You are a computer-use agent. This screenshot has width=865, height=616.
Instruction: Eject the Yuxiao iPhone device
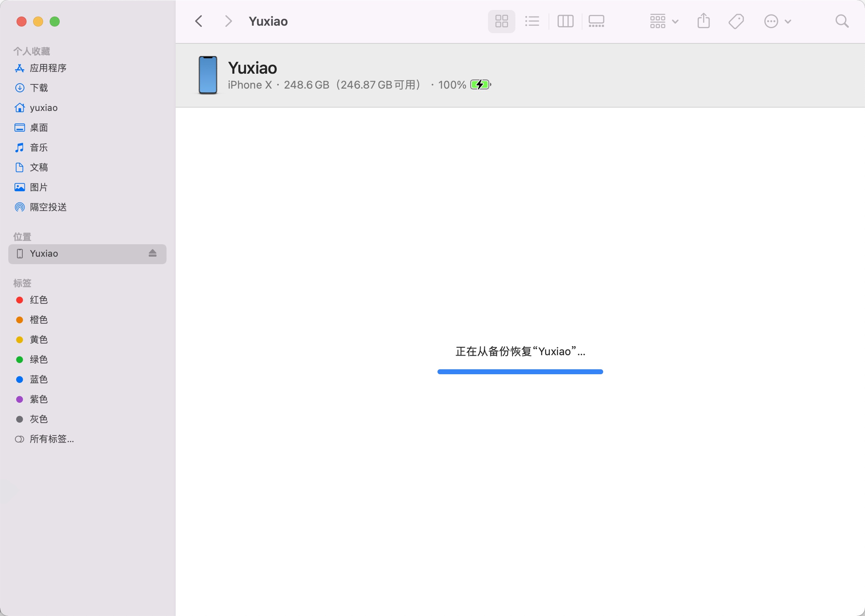coord(152,253)
